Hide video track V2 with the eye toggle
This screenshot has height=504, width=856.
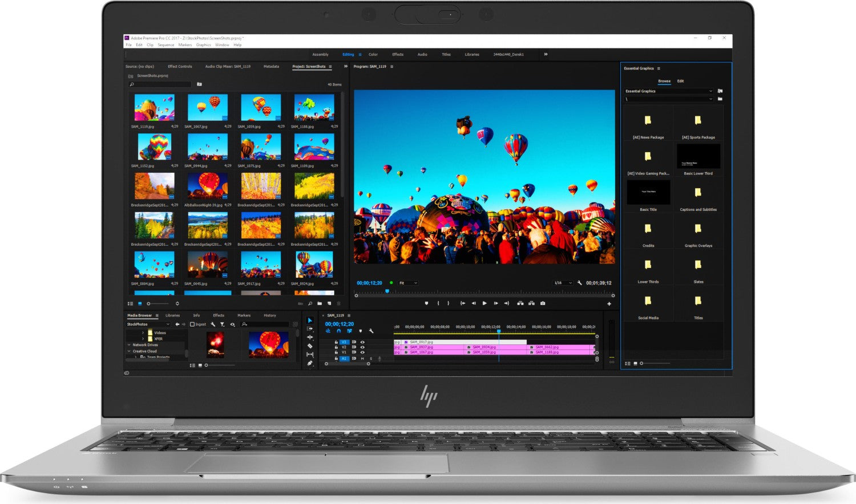tap(363, 347)
